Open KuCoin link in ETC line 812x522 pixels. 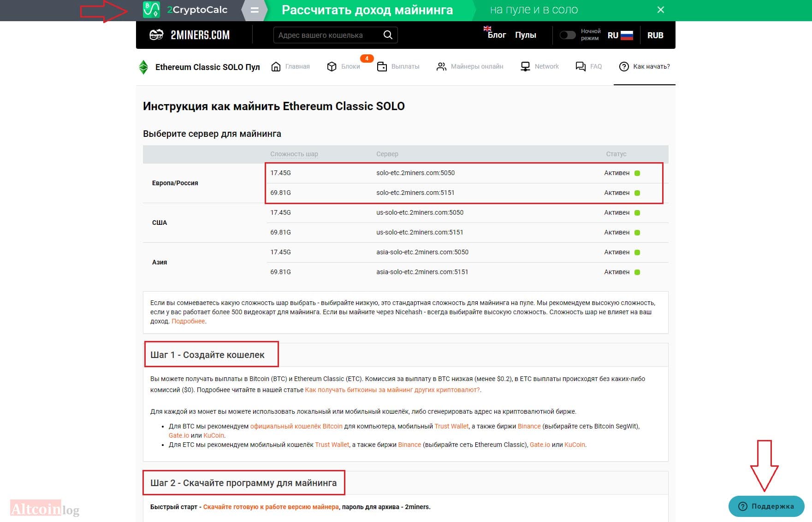pos(575,445)
